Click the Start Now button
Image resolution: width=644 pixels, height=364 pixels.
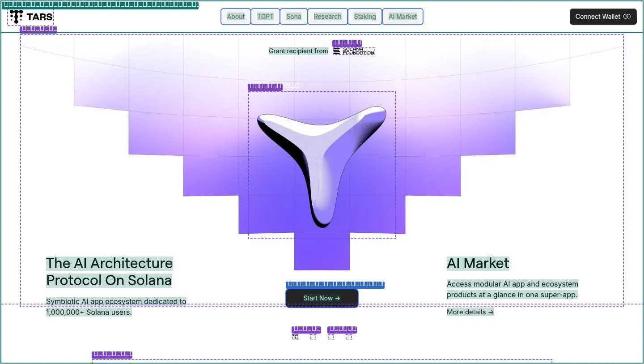click(x=322, y=298)
